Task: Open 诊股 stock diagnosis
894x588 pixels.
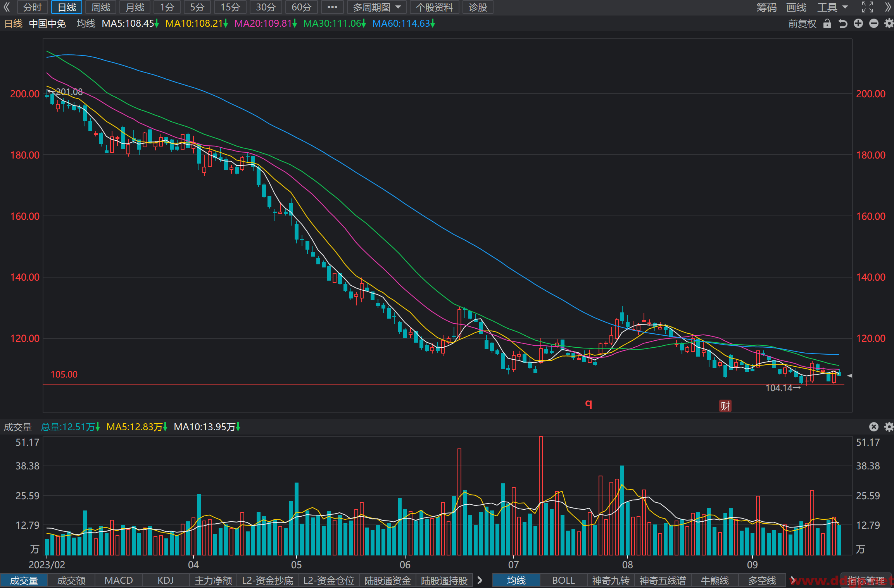Action: [x=478, y=7]
